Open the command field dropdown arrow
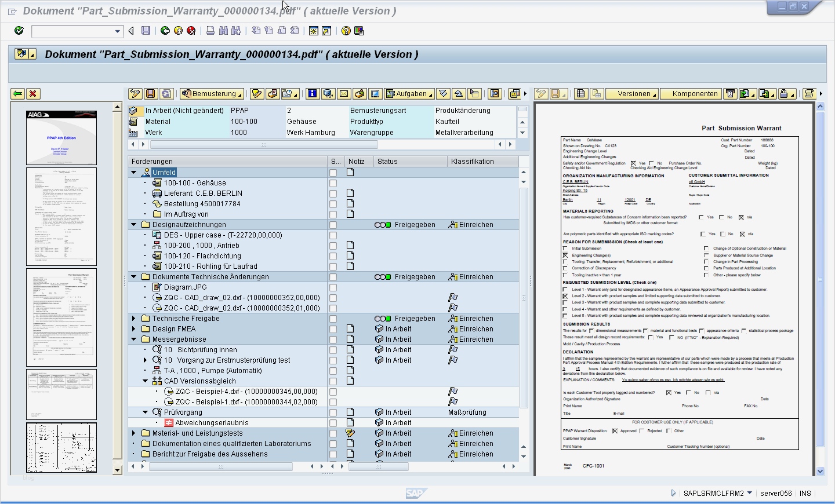Viewport: 835px width, 504px height. pyautogui.click(x=117, y=31)
